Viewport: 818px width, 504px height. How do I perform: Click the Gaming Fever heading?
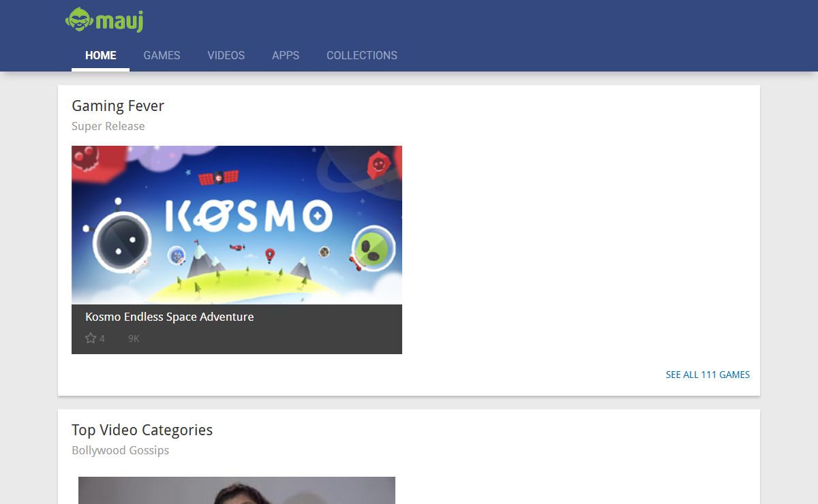(x=118, y=106)
